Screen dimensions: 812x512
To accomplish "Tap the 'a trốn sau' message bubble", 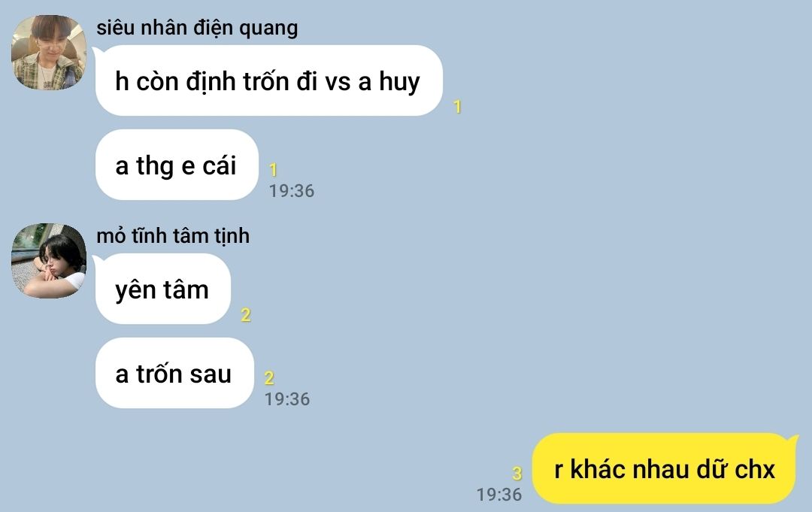I will pyautogui.click(x=174, y=373).
